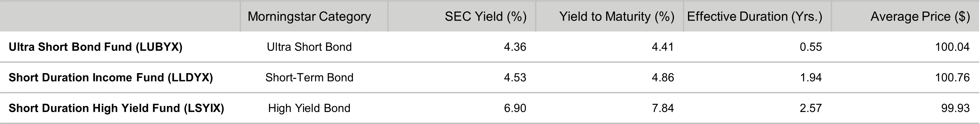Click the Yield to Maturity (%) header

(616, 16)
